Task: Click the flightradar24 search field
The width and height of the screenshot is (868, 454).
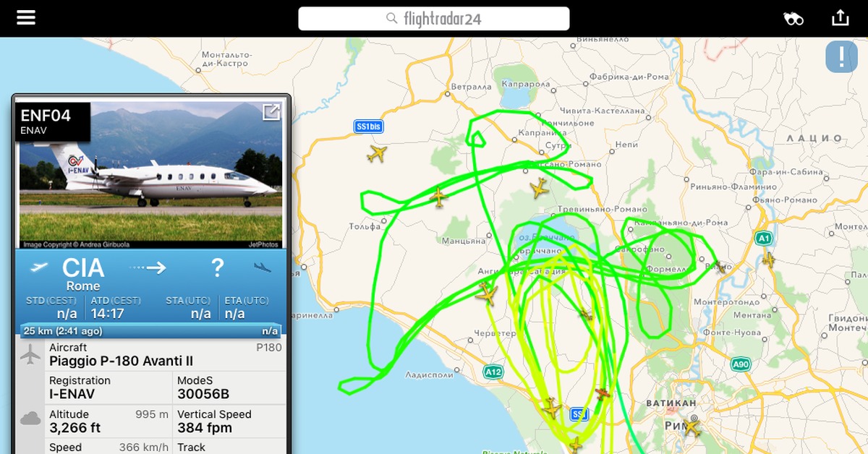Action: coord(434,19)
